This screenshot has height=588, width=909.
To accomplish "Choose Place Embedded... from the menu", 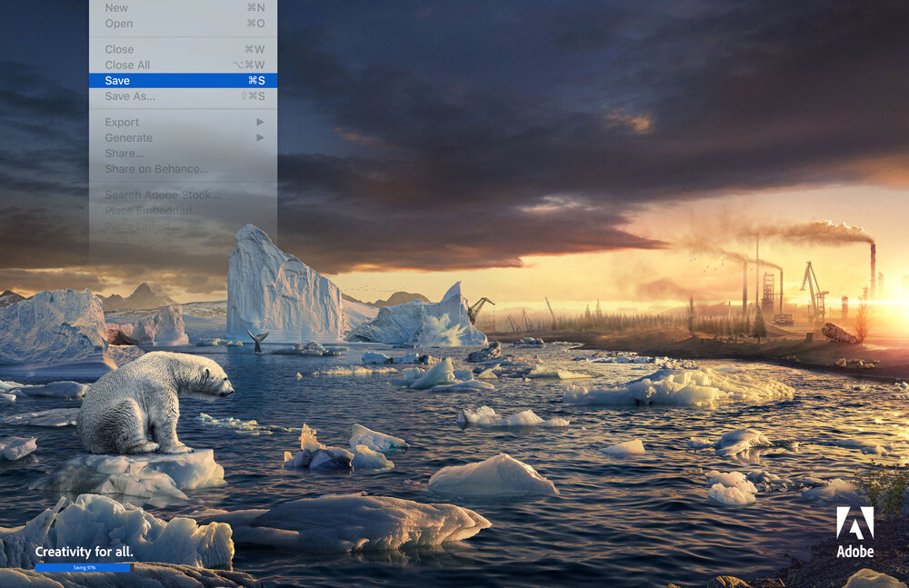I will 153,210.
